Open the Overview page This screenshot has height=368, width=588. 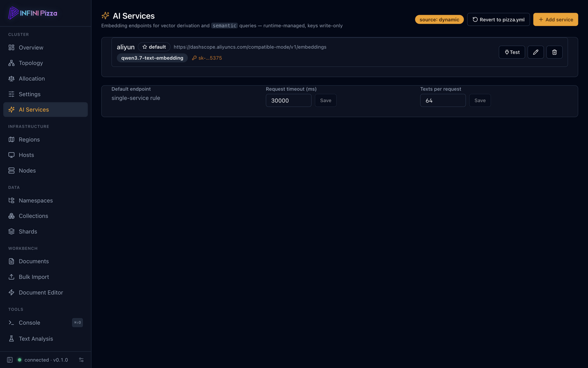tap(45, 47)
